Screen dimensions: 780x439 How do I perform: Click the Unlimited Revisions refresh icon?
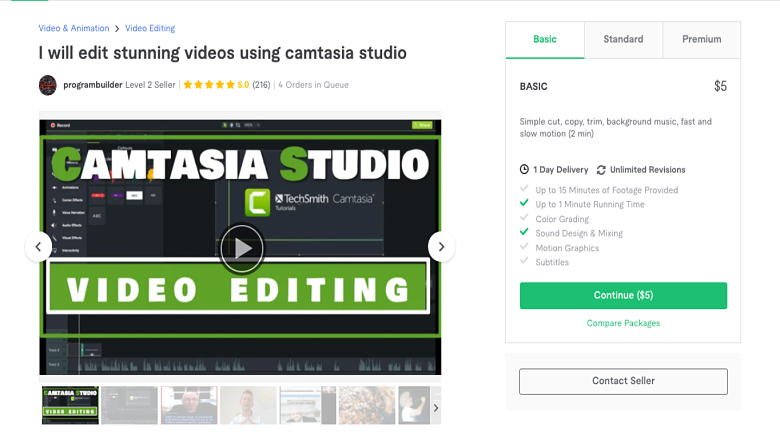click(x=601, y=170)
